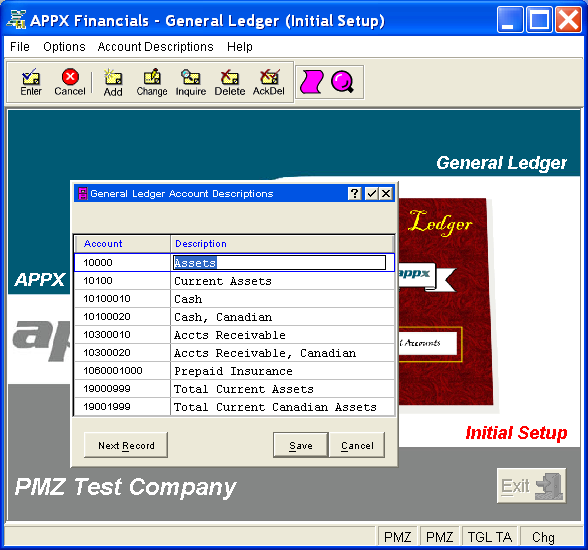Click the Description column header
This screenshot has width=588, height=550.
(282, 244)
